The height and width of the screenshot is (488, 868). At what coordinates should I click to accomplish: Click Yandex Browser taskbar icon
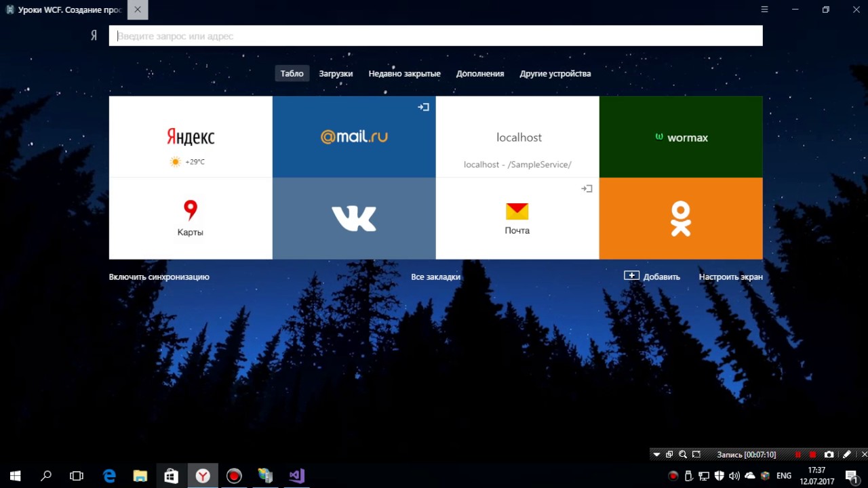203,476
